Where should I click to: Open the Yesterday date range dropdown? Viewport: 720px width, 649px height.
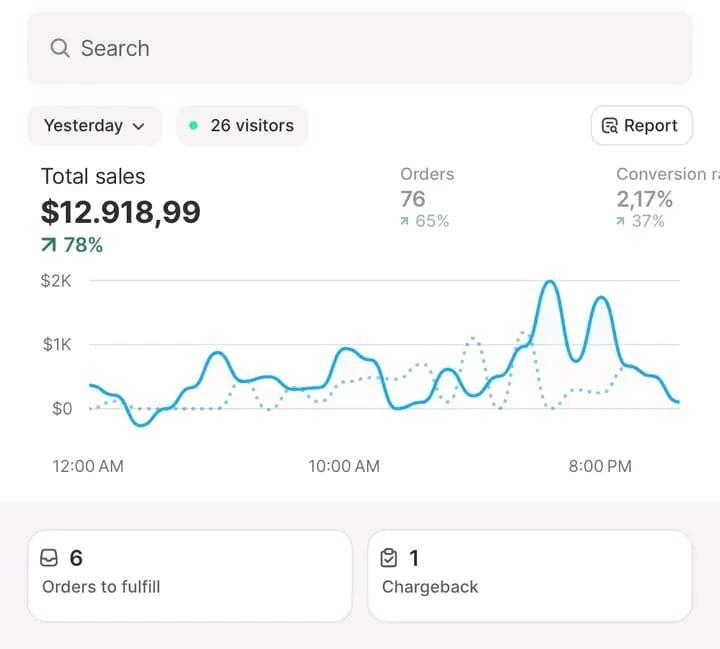pos(95,125)
